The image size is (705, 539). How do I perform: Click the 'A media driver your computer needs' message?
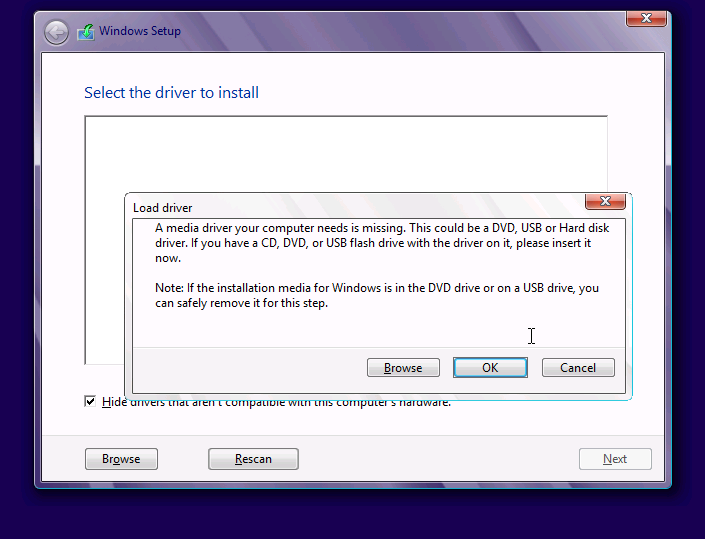[x=382, y=243]
